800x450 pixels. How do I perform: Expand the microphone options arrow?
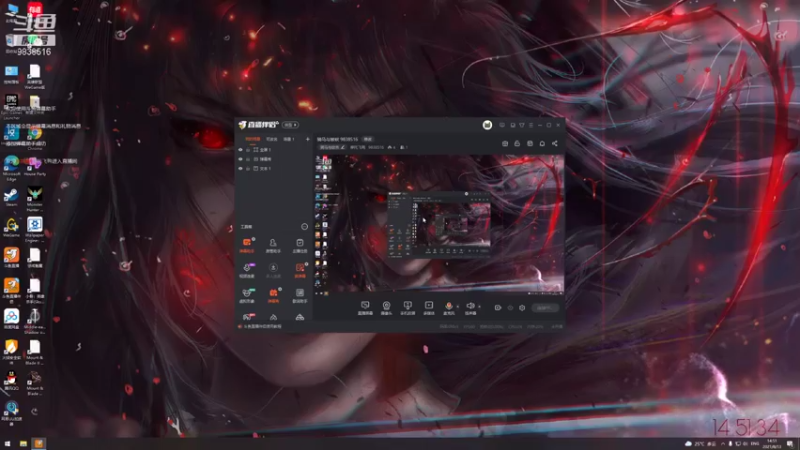[x=457, y=307]
